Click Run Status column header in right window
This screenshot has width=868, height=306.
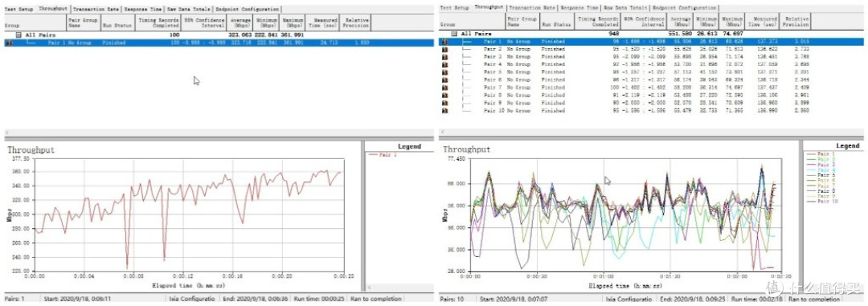tap(556, 22)
